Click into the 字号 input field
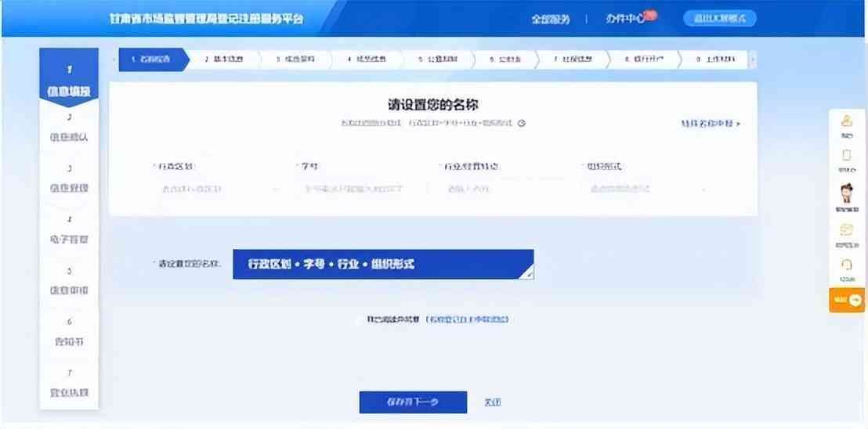The width and height of the screenshot is (868, 429). click(x=362, y=189)
